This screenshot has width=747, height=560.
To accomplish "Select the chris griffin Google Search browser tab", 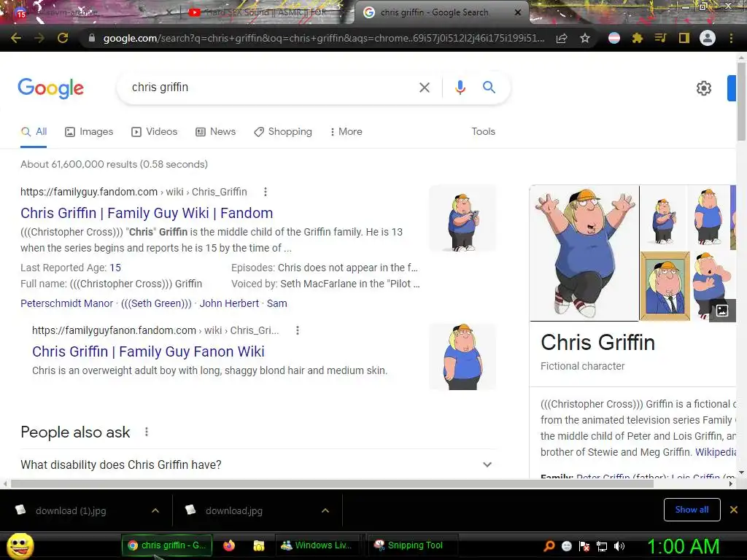I will [x=441, y=12].
